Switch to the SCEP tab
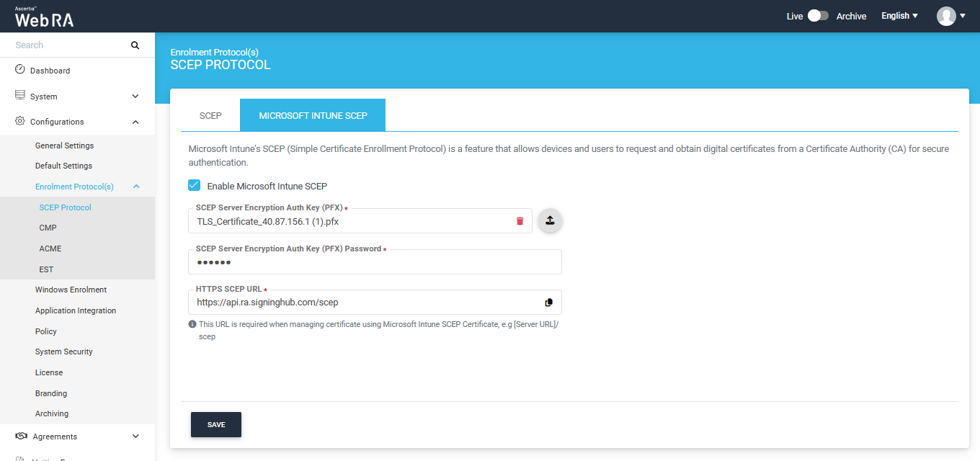This screenshot has height=461, width=980. tap(210, 115)
